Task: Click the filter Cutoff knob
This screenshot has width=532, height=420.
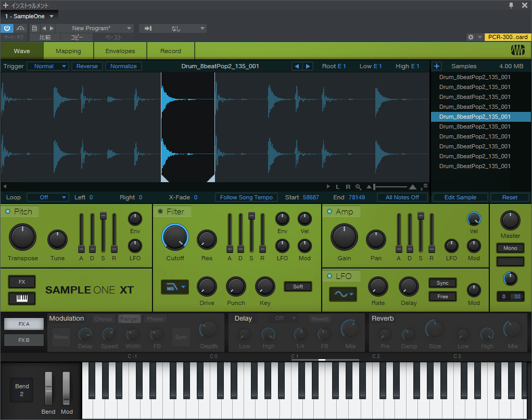Action: [x=175, y=237]
